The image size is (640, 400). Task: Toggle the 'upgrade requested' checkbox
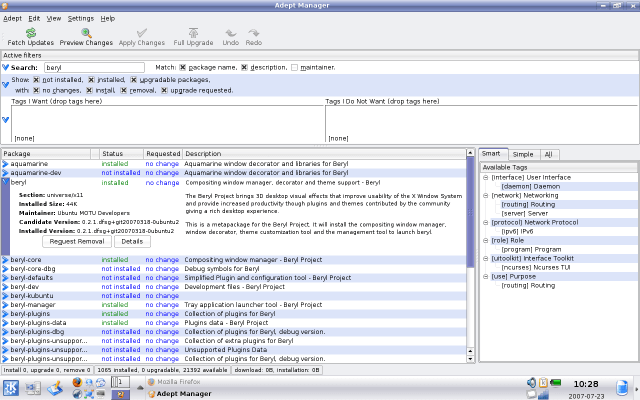coord(164,90)
